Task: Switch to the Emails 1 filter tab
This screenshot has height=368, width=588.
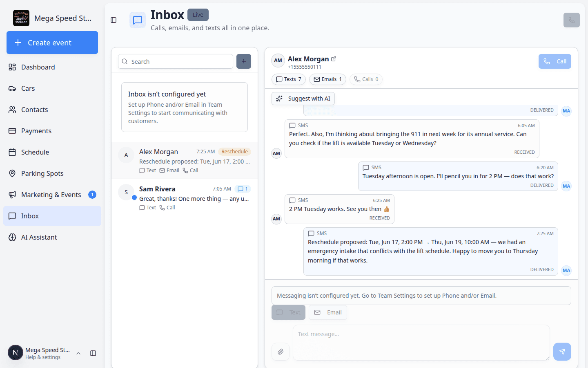Action: (327, 79)
